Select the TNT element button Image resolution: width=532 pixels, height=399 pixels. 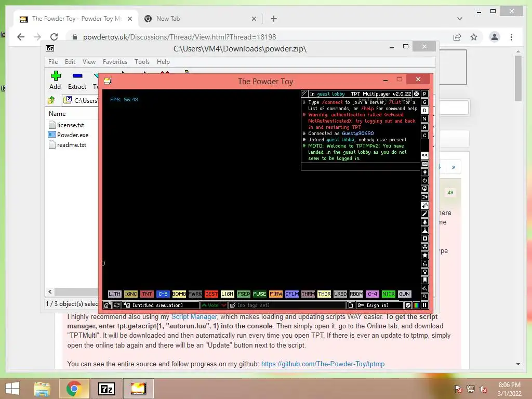(147, 294)
